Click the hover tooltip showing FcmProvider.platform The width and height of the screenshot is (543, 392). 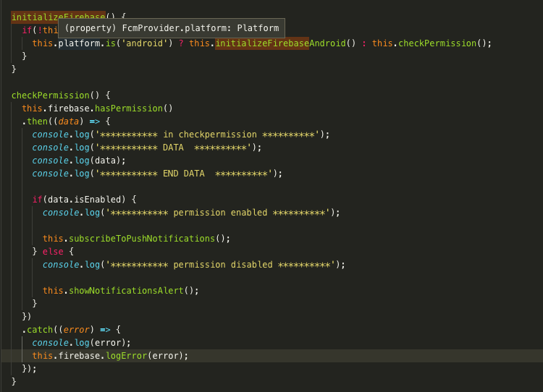click(172, 28)
